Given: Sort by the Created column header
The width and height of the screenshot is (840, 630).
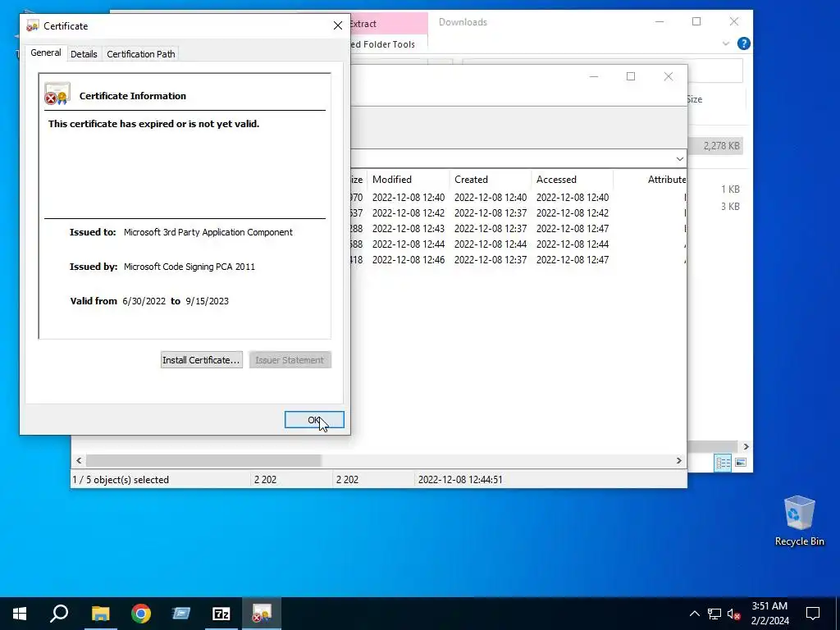Looking at the screenshot, I should coord(491,180).
